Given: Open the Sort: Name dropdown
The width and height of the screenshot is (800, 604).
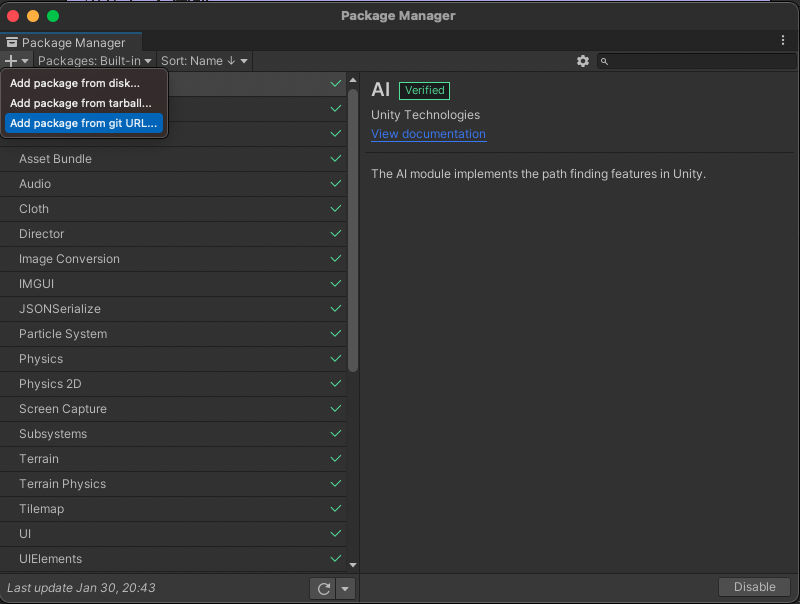Looking at the screenshot, I should click(204, 61).
